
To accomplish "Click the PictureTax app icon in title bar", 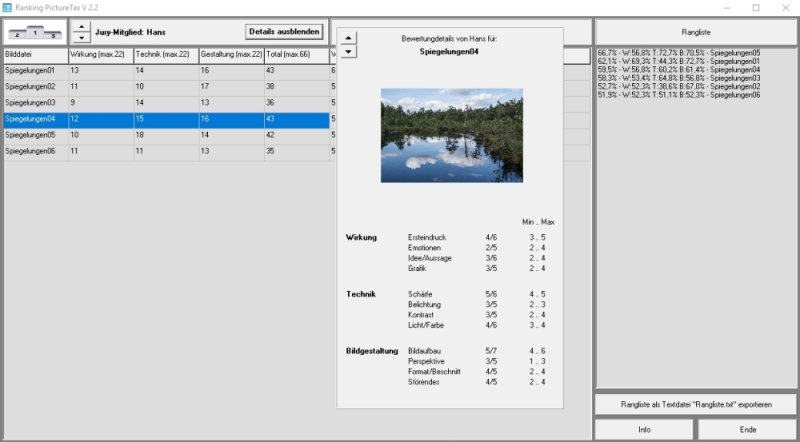I will tap(8, 7).
